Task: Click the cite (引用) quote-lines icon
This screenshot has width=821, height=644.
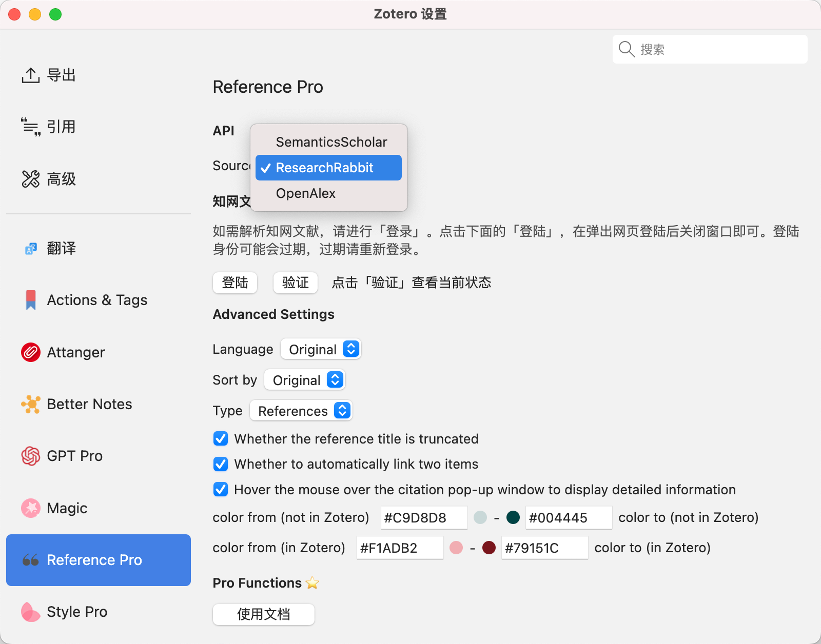Action: point(31,127)
